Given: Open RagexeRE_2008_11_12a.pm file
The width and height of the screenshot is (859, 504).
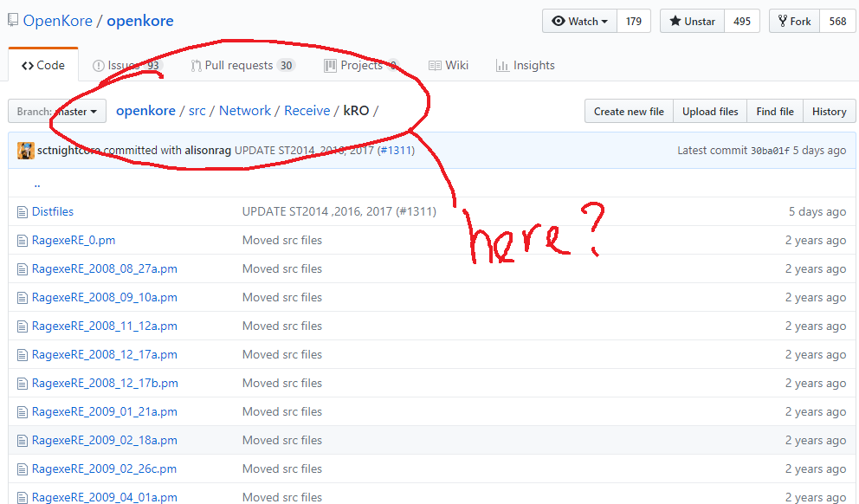Looking at the screenshot, I should 105,326.
